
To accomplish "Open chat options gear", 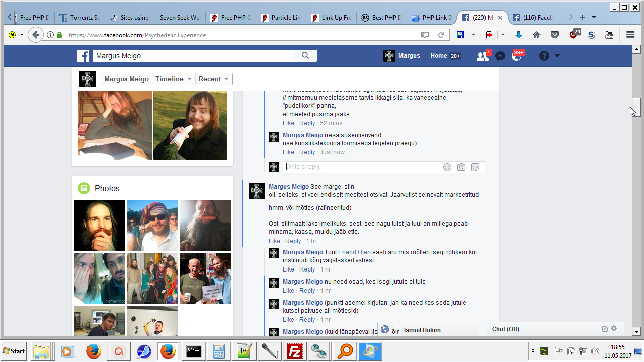I will pyautogui.click(x=614, y=329).
